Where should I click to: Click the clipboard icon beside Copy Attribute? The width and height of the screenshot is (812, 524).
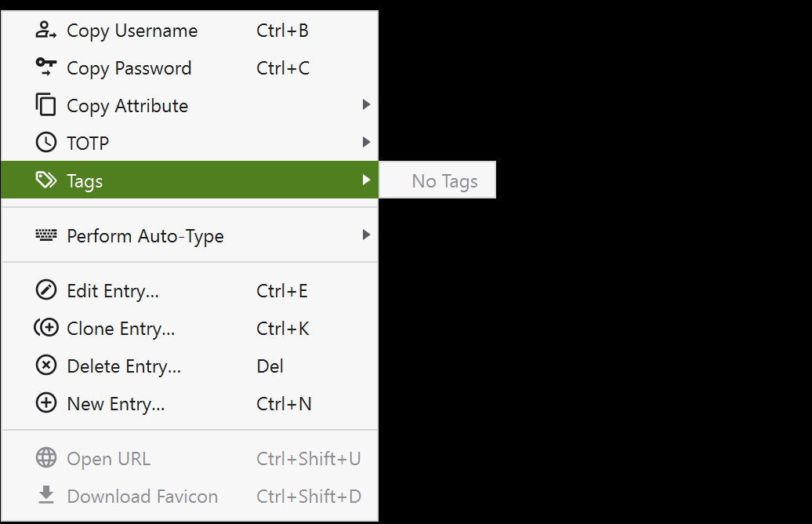[46, 105]
